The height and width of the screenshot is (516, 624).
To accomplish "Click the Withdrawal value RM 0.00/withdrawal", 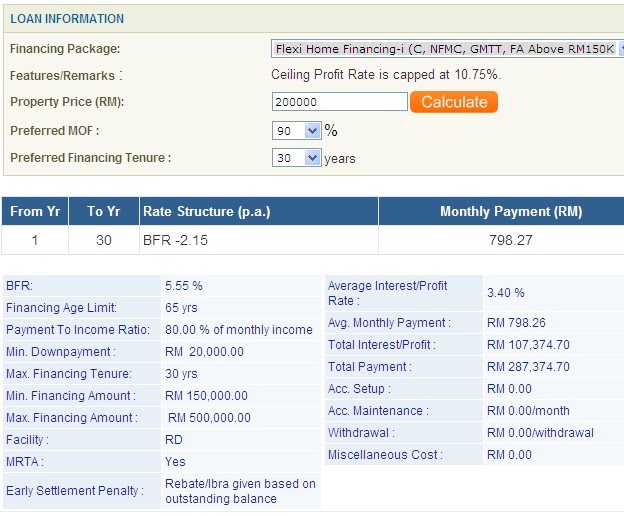I will tap(540, 432).
